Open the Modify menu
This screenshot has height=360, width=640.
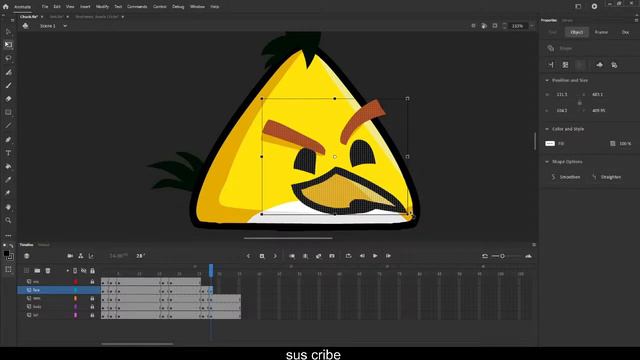click(102, 7)
